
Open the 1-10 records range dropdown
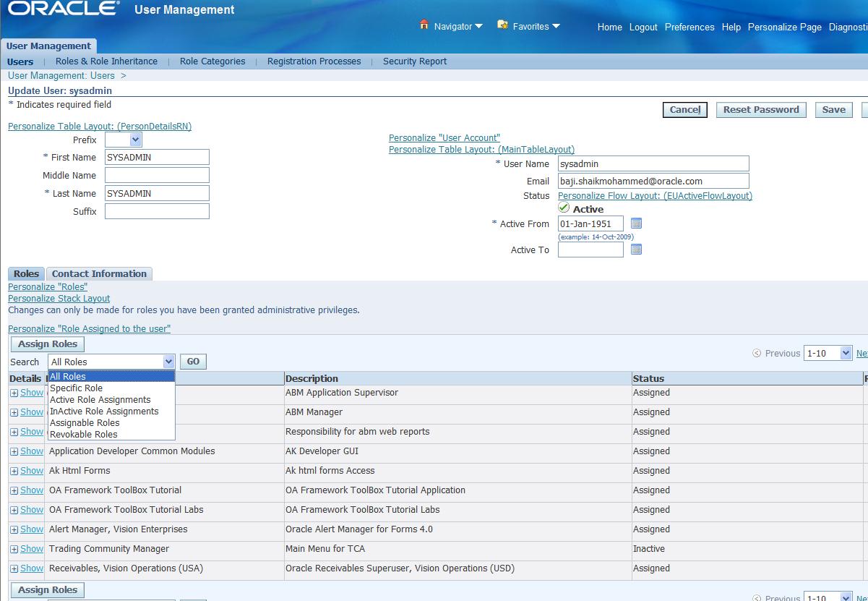click(x=828, y=353)
